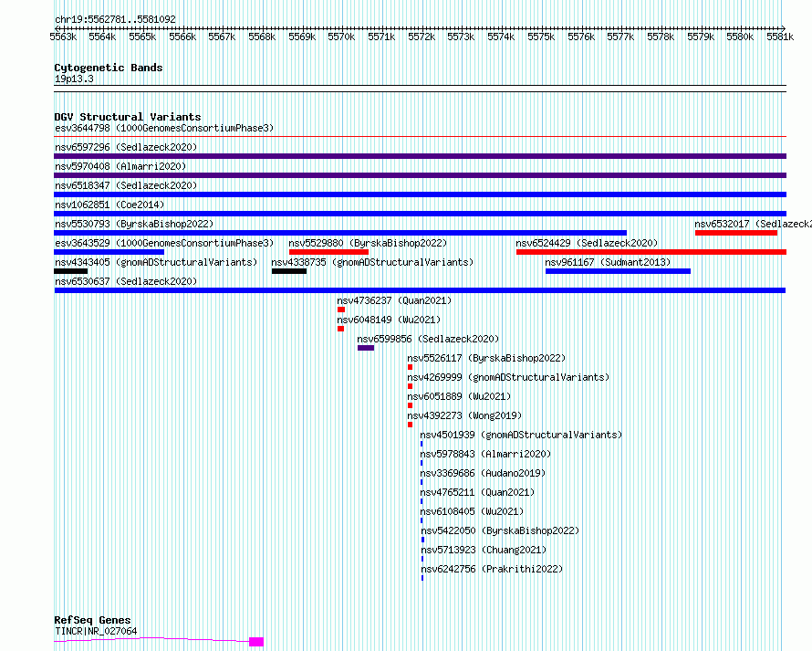This screenshot has height=651, width=812.
Task: Click the 5572k ruler tick label
Action: [422, 37]
